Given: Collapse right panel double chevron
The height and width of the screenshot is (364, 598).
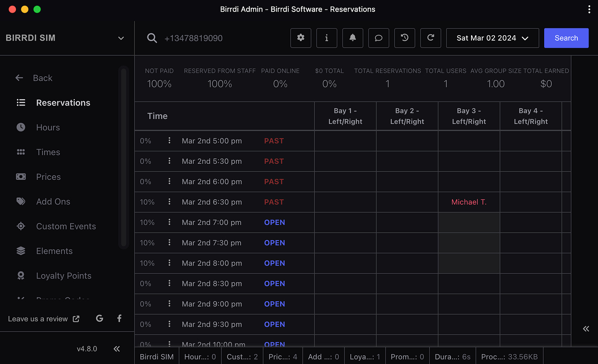Looking at the screenshot, I should click(586, 329).
